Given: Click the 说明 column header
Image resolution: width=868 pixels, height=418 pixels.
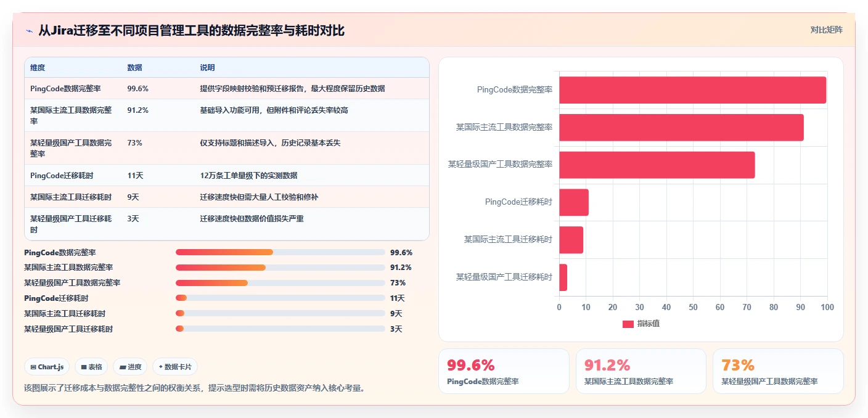Looking at the screenshot, I should click(x=207, y=68).
